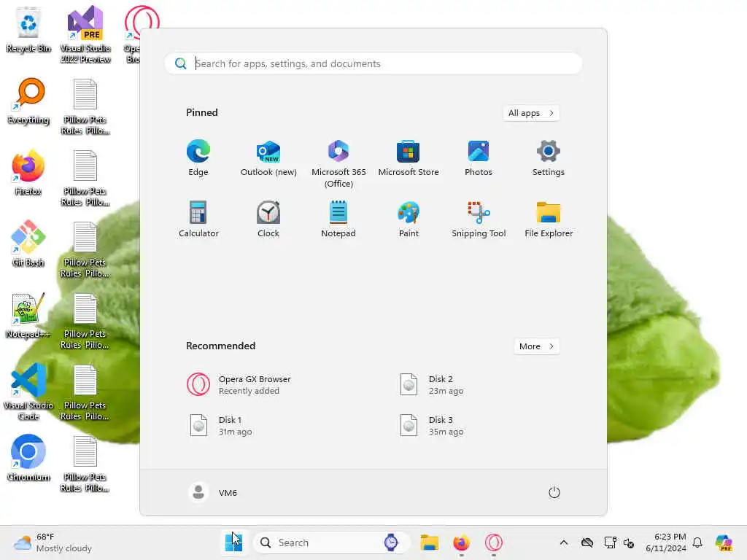747x560 pixels.
Task: Open the weather widget Mostly cloudy
Action: tap(53, 542)
